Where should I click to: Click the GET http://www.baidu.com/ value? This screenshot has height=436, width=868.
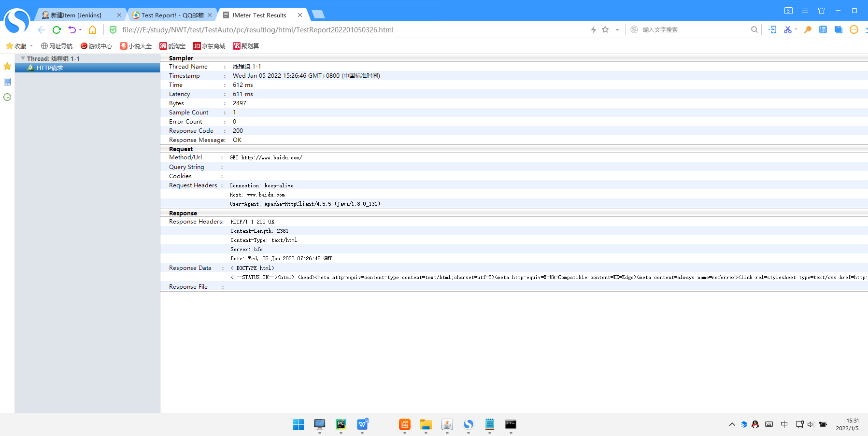[266, 157]
